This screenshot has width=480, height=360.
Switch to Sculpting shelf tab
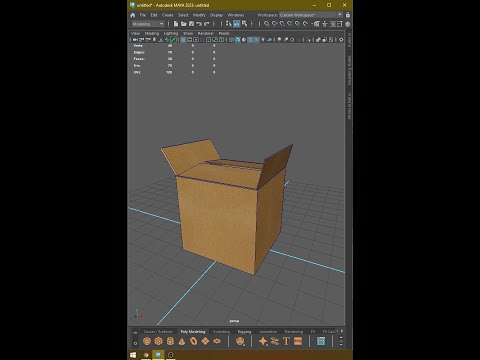coord(222,332)
